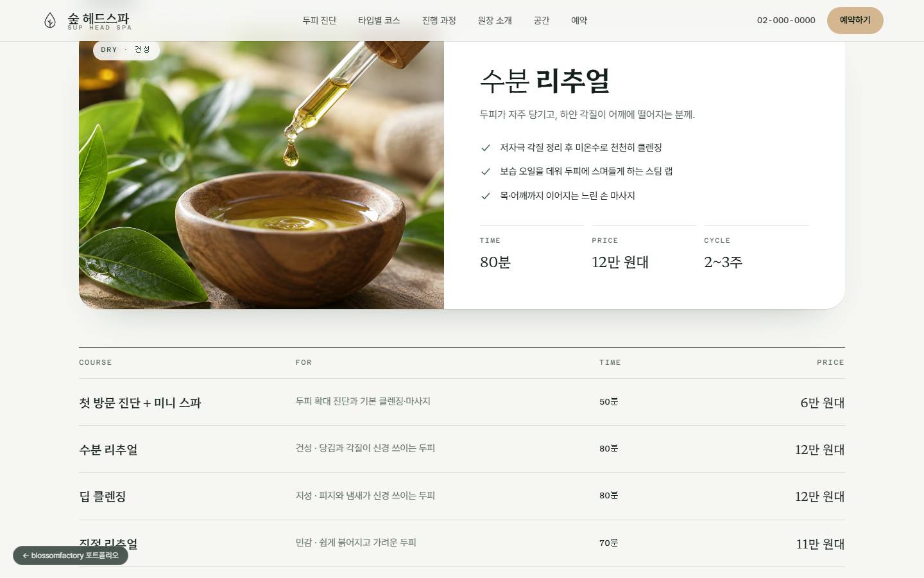The width and height of the screenshot is (924, 578).
Task: Click 두피 확대 진단과 기본 클렌징·마사지 description
Action: [363, 401]
